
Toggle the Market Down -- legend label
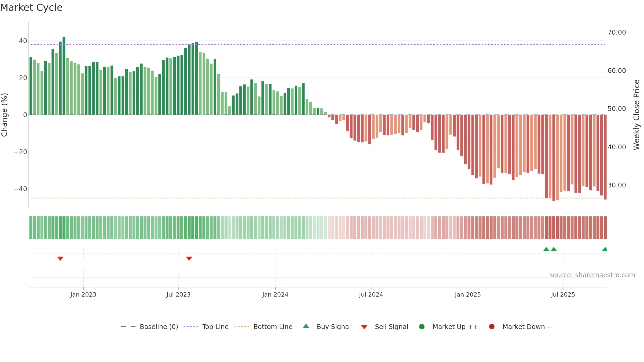(527, 327)
